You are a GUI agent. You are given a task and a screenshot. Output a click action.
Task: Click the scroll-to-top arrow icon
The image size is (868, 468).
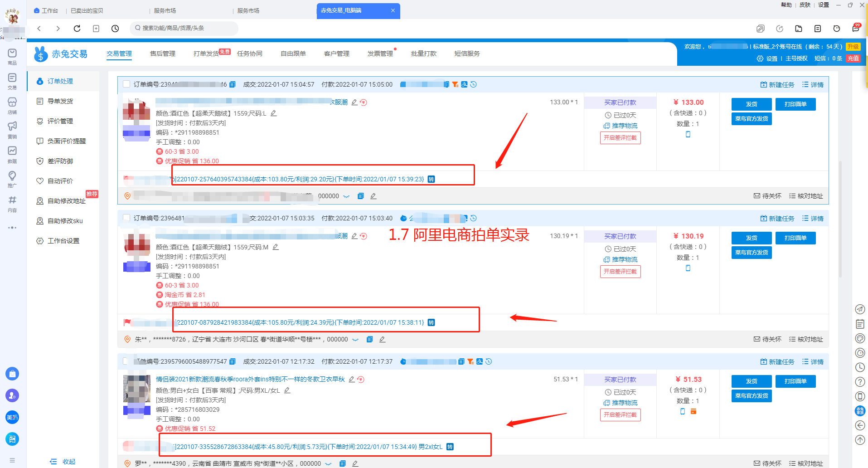(x=860, y=440)
